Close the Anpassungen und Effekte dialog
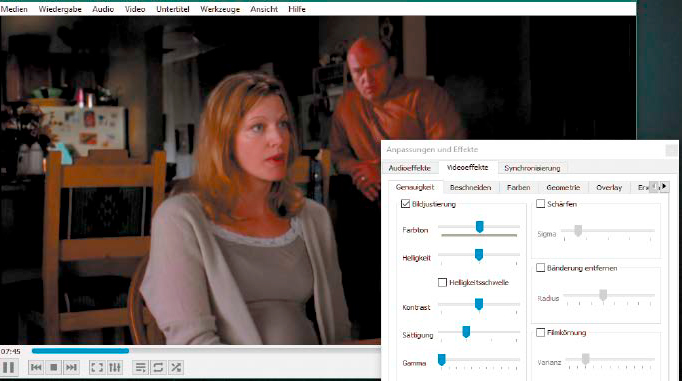Viewport: 682px width, 381px height. [x=671, y=150]
